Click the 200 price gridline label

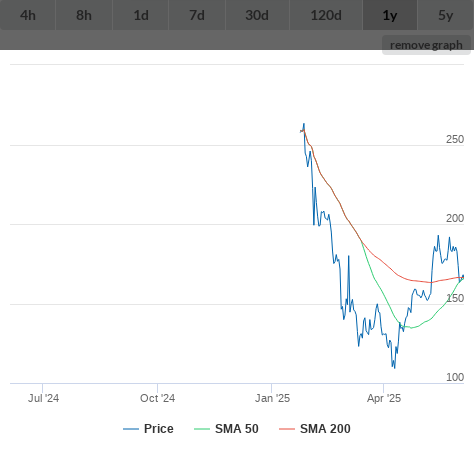pyautogui.click(x=455, y=218)
